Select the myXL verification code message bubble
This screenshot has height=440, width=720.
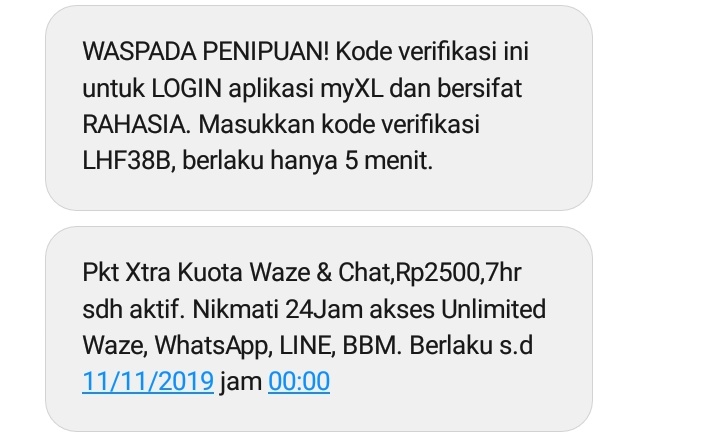click(319, 108)
